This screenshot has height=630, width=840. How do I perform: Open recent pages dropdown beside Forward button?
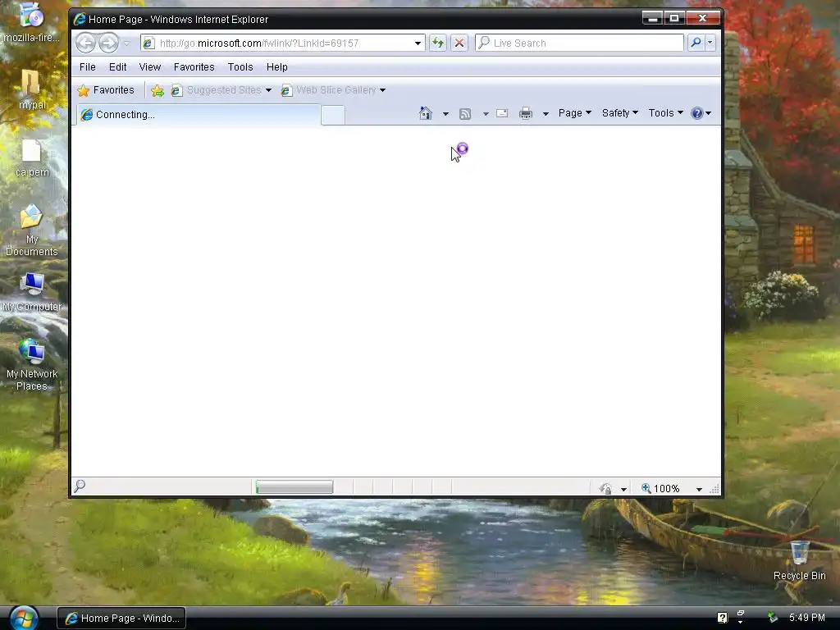tap(127, 43)
